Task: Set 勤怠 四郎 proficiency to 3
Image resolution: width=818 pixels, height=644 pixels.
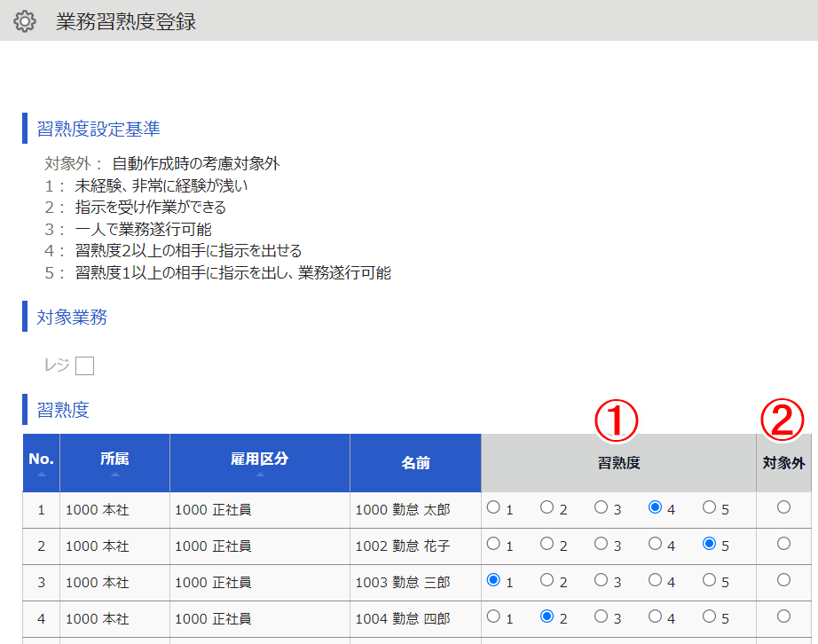Action: (x=601, y=617)
